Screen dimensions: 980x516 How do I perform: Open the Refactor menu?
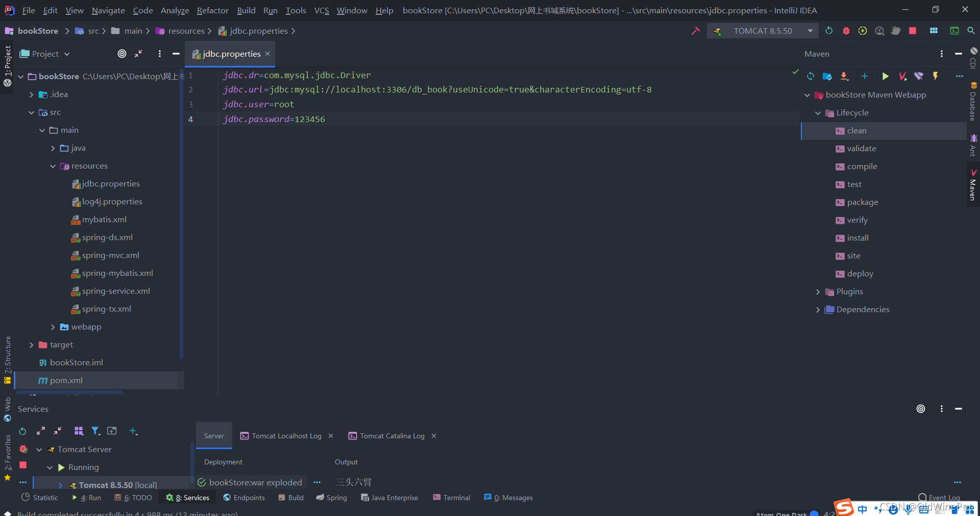coord(212,10)
